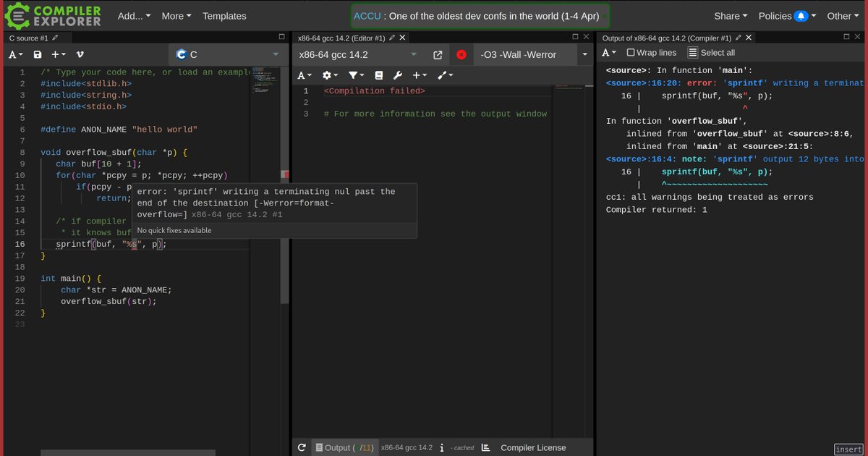Open Templates
Image resolution: width=868 pixels, height=456 pixels.
click(x=224, y=16)
